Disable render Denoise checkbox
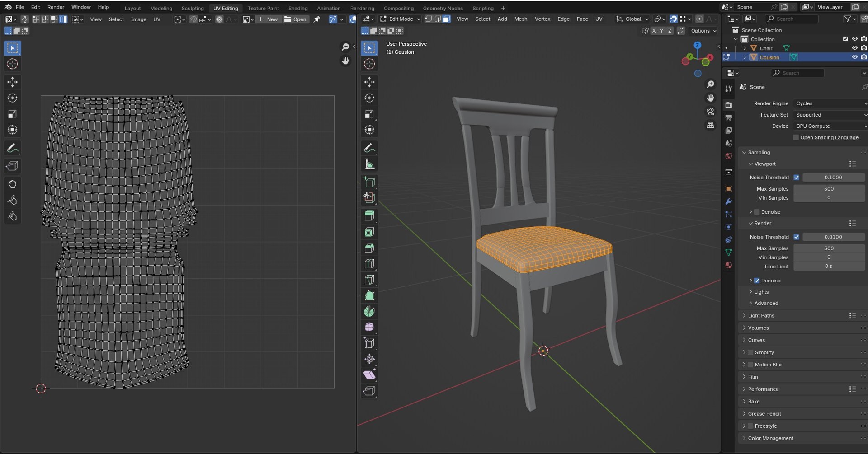The image size is (868, 454). (757, 281)
